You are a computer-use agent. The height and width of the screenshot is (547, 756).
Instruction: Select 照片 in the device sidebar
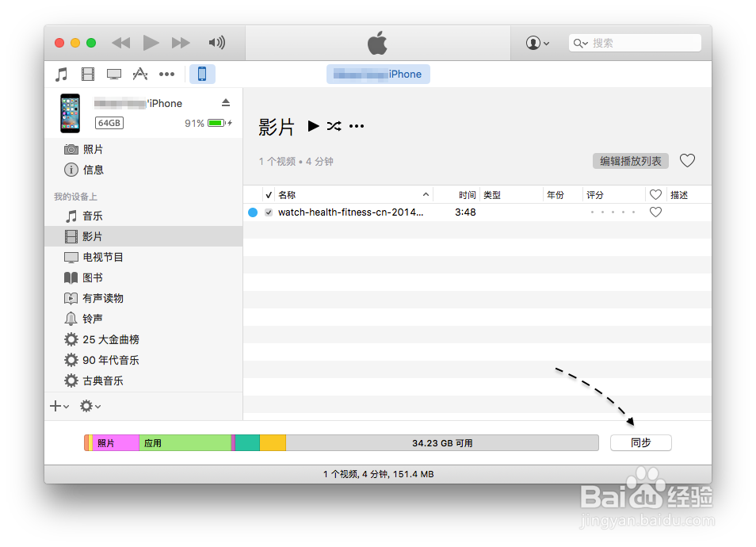[92, 148]
